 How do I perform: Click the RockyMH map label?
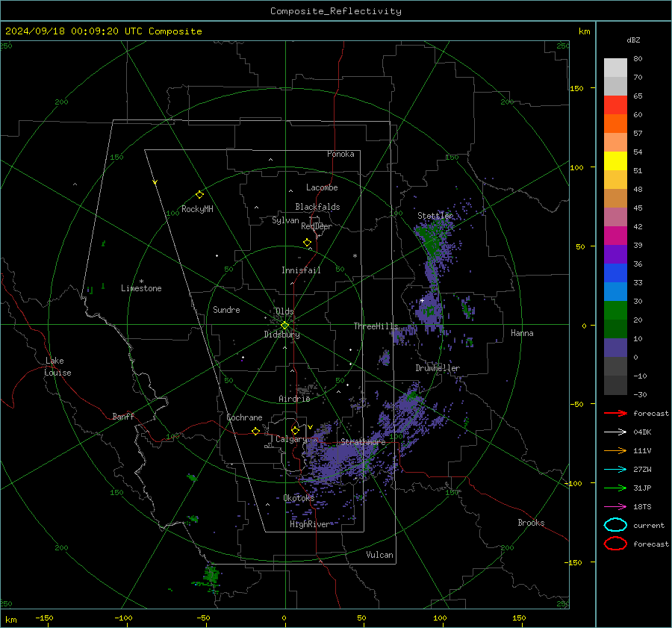(197, 209)
